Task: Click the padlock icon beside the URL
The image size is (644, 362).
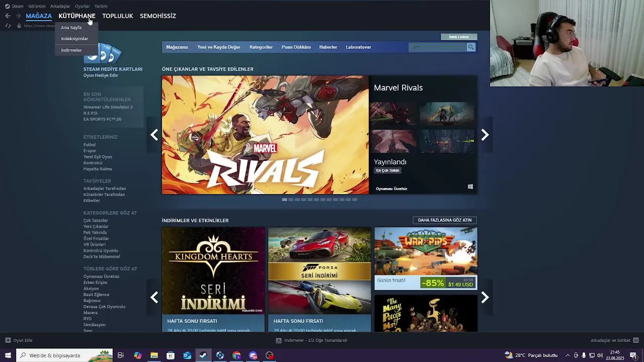Action: (19, 26)
